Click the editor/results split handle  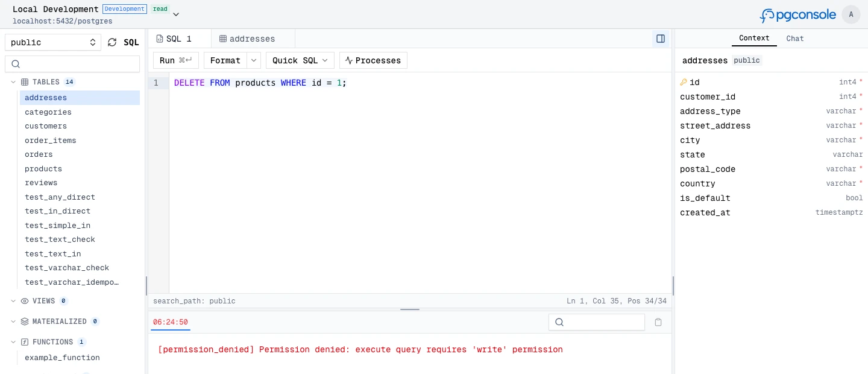coord(410,309)
